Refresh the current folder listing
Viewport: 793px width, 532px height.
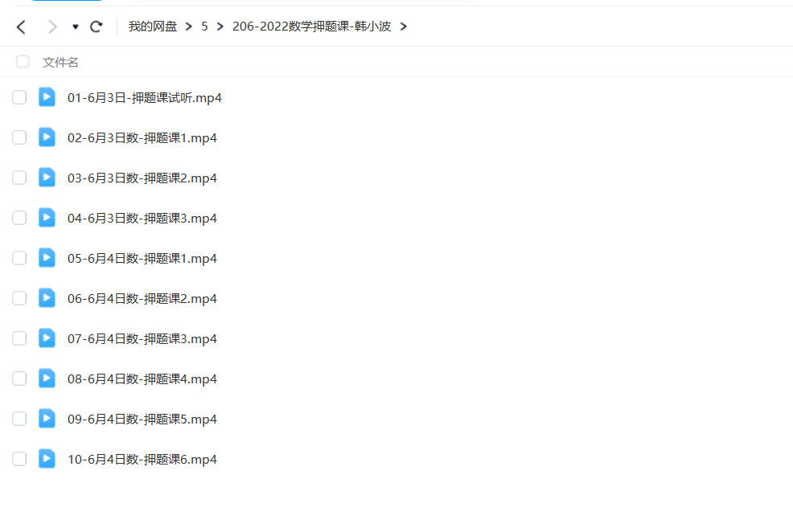point(96,27)
